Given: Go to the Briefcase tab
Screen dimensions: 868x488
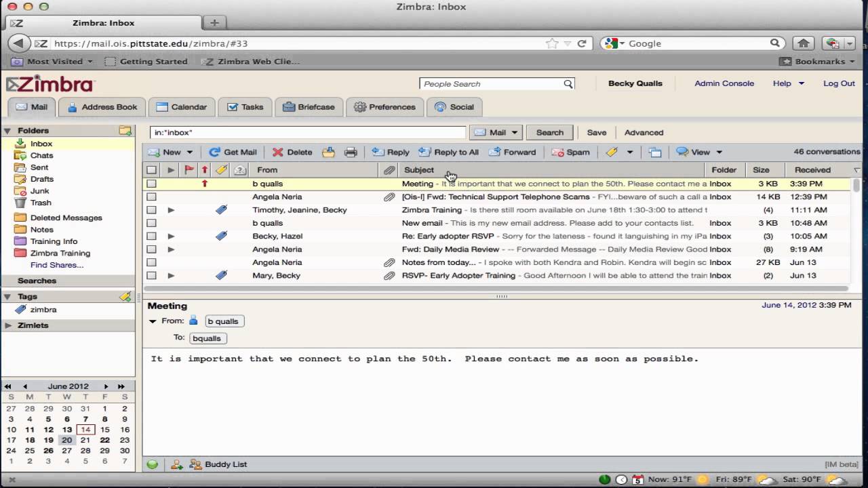Looking at the screenshot, I should tap(309, 107).
